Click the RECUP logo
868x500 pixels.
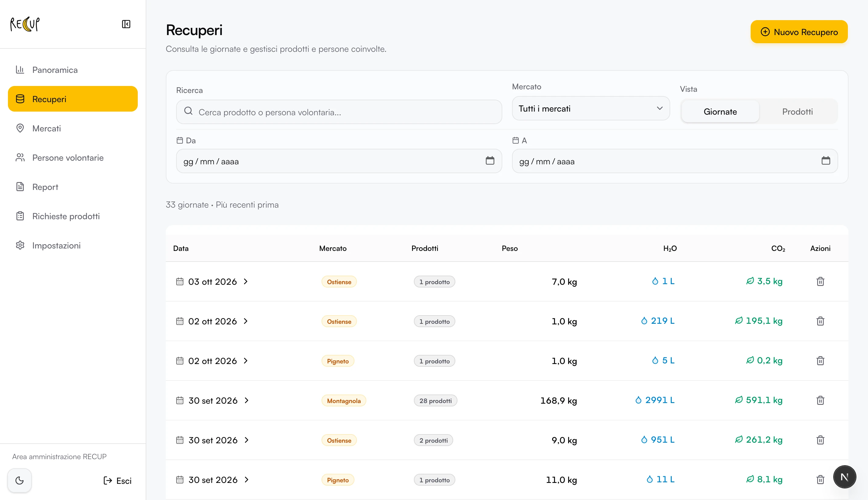point(25,24)
